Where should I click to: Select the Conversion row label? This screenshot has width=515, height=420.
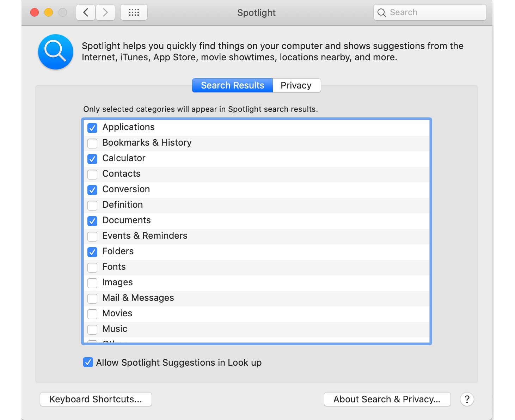pos(126,189)
